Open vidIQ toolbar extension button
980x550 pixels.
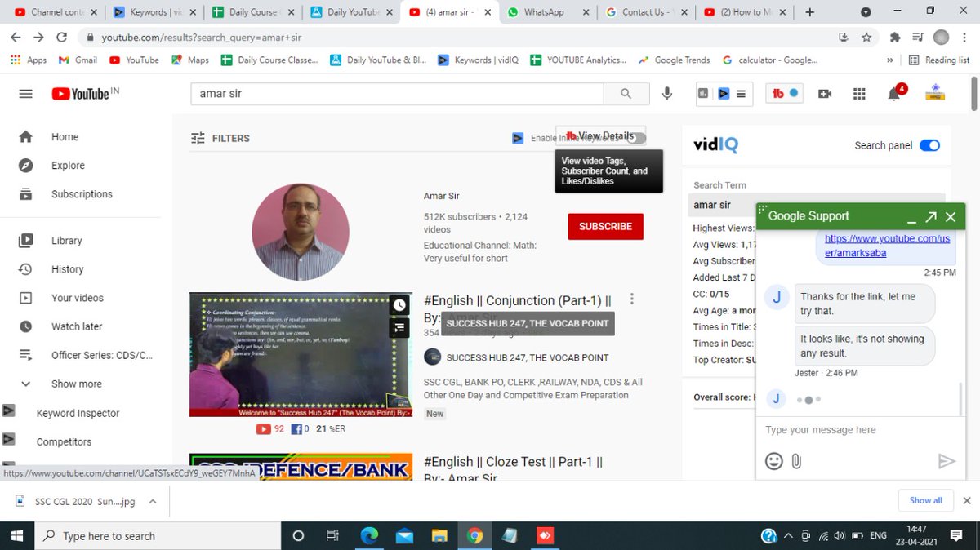coord(723,94)
